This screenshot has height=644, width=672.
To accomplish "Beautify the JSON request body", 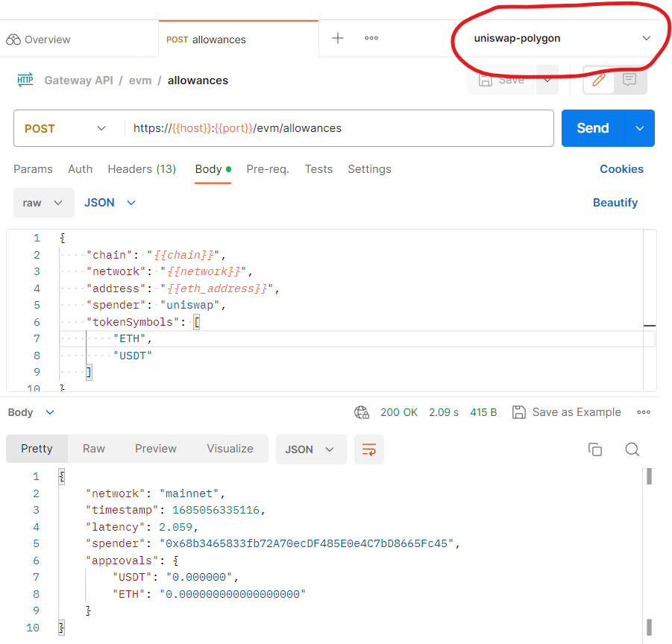I will click(x=615, y=202).
